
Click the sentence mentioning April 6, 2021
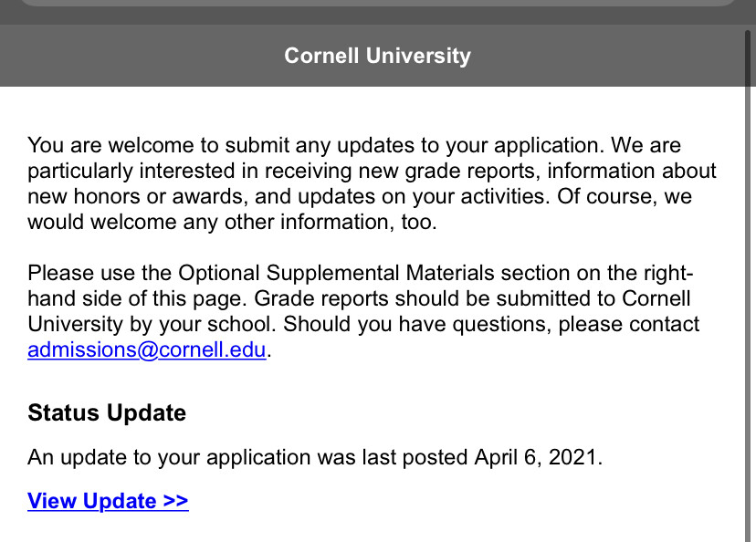click(315, 457)
